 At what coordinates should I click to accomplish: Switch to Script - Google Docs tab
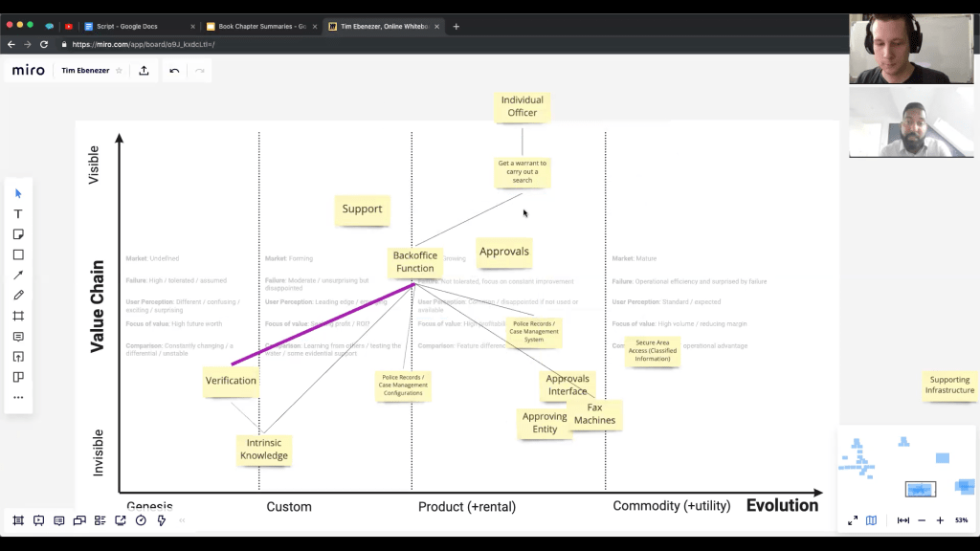click(134, 27)
